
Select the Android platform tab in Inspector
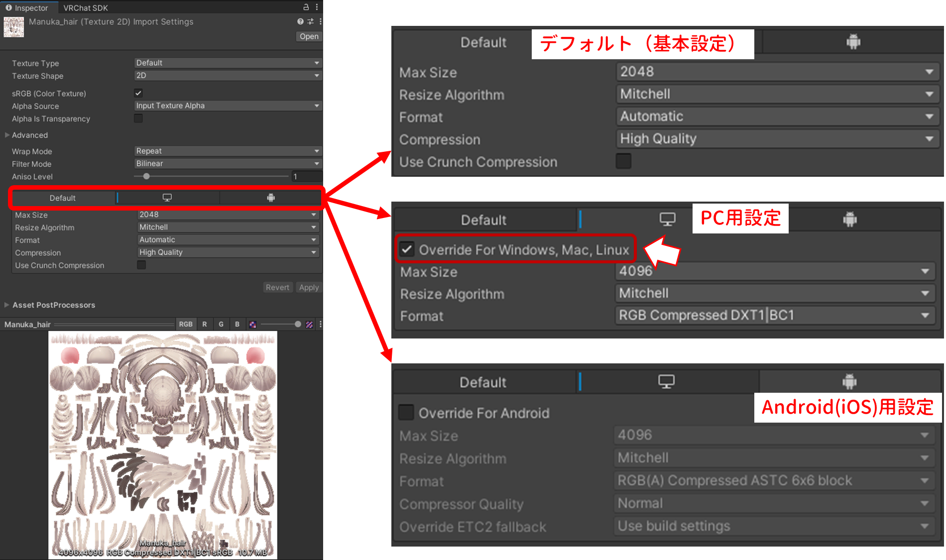point(271,198)
